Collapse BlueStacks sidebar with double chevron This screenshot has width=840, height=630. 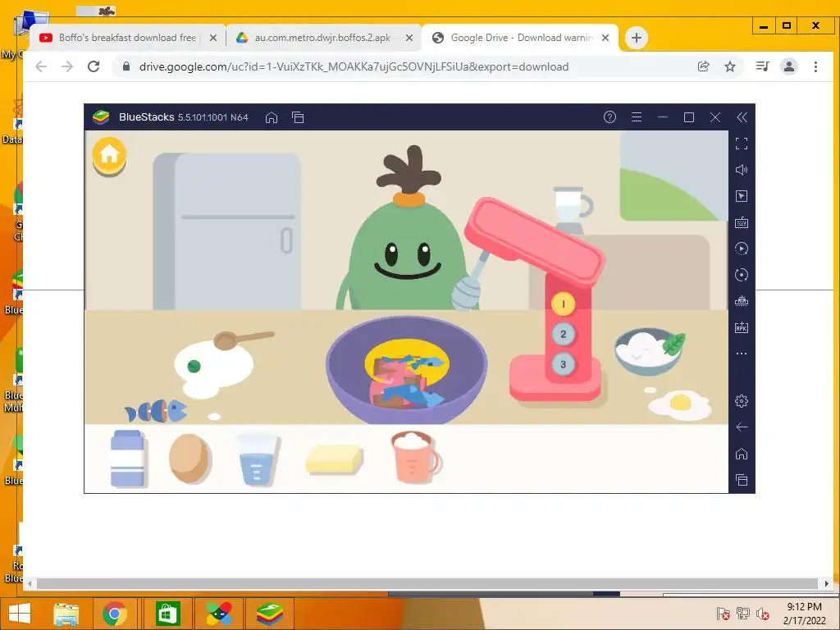[742, 117]
